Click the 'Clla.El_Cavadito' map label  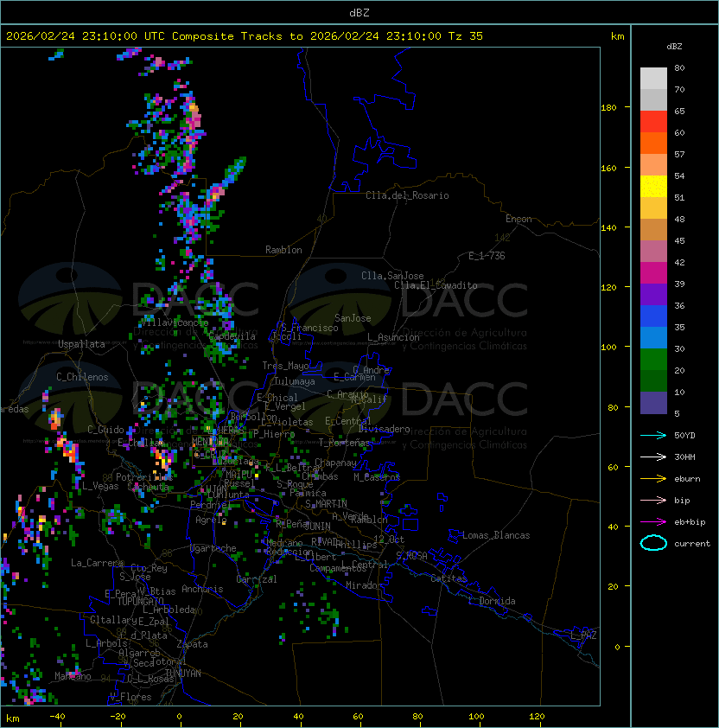[x=436, y=285]
